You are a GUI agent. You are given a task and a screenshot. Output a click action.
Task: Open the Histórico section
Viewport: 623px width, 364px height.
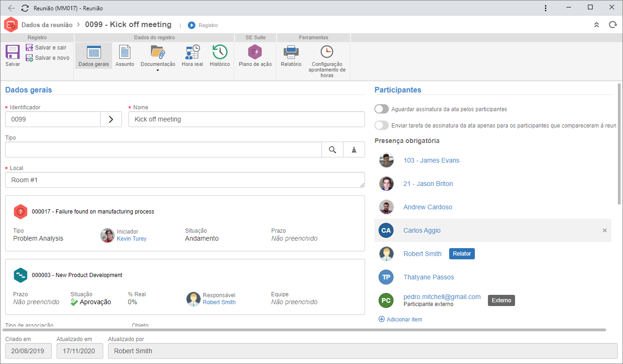click(220, 56)
